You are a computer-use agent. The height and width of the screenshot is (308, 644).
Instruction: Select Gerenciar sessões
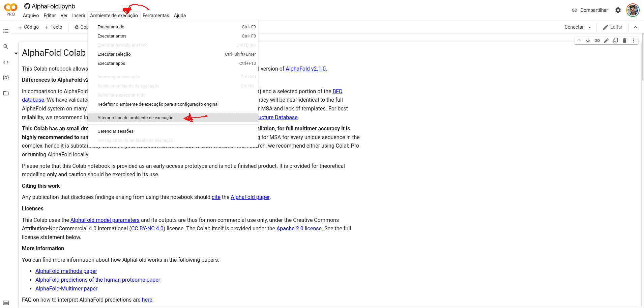[173, 131]
